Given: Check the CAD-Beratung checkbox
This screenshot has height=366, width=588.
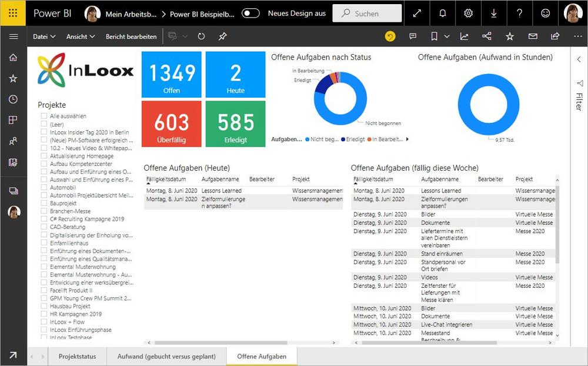Looking at the screenshot, I should click(x=44, y=227).
